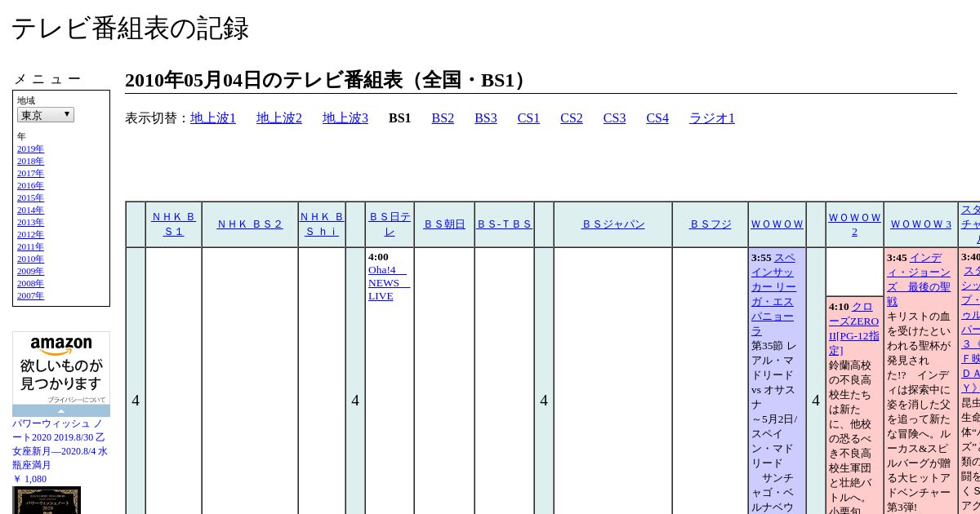Open the Oha!4 NEWS LIVE program link

389,282
